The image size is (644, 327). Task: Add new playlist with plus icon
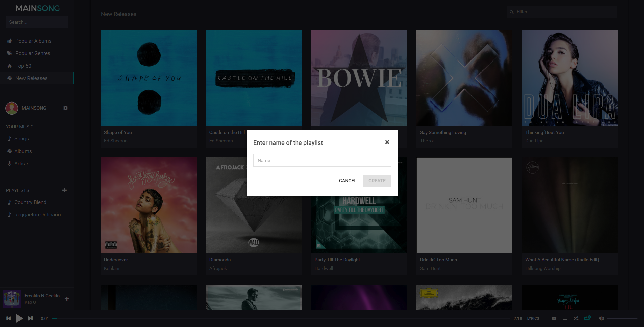coord(64,190)
